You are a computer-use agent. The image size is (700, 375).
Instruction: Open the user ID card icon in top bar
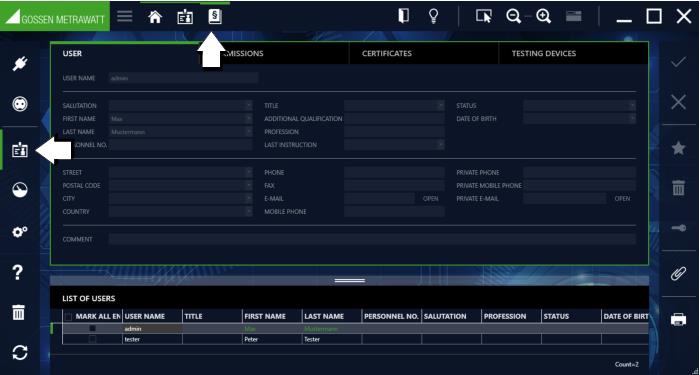click(185, 17)
